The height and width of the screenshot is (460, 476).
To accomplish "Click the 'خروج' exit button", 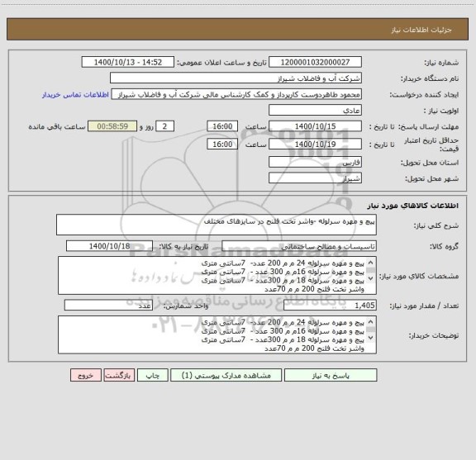I will click(x=86, y=375).
